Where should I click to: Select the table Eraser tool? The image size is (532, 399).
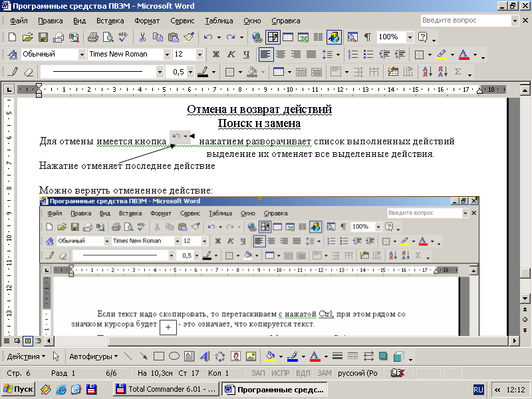(x=29, y=72)
